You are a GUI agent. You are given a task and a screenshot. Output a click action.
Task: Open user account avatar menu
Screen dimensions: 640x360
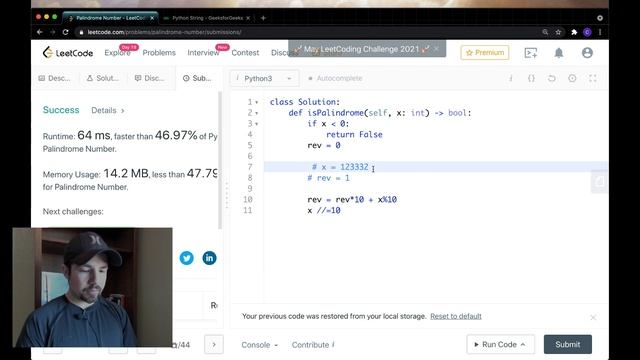(x=587, y=53)
